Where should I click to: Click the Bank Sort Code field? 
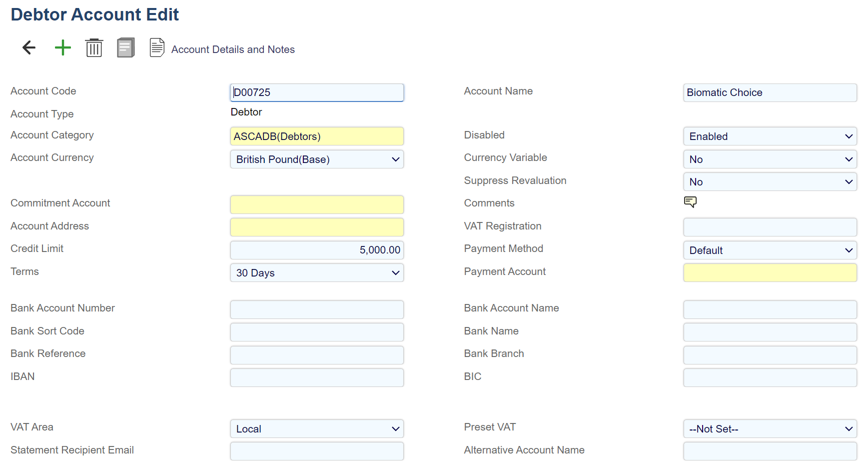point(317,332)
